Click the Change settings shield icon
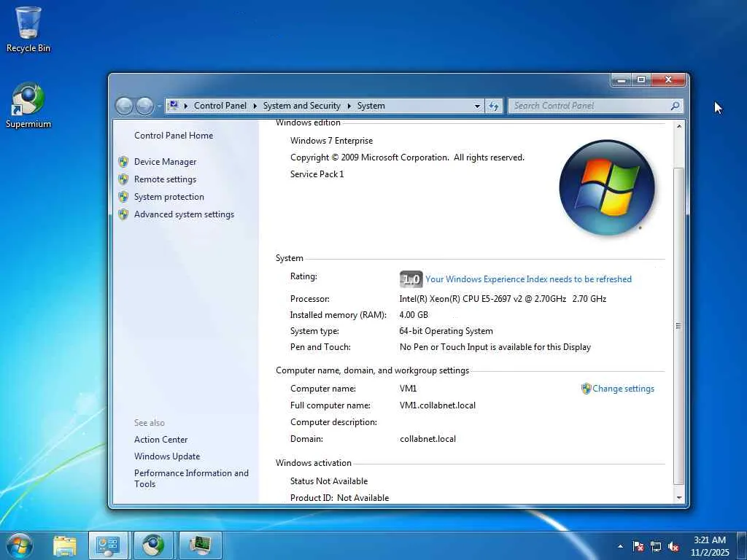The width and height of the screenshot is (747, 560). [586, 389]
